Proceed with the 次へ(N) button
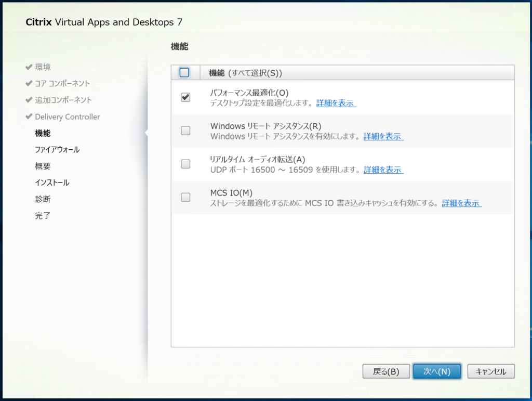 437,371
